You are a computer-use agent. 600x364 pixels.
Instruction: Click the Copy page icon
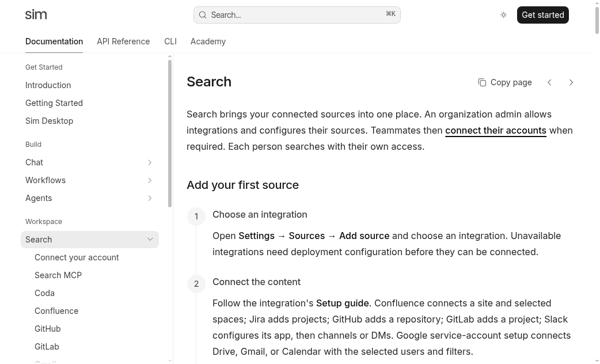(x=482, y=82)
